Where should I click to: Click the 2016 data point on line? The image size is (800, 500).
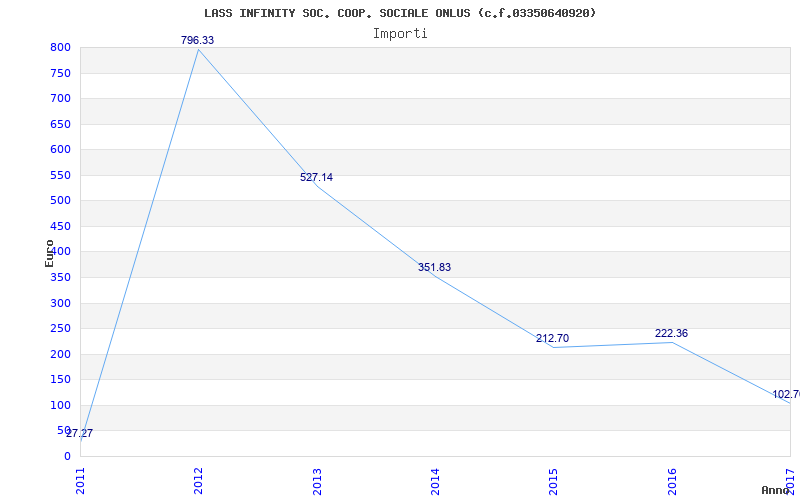(x=672, y=342)
